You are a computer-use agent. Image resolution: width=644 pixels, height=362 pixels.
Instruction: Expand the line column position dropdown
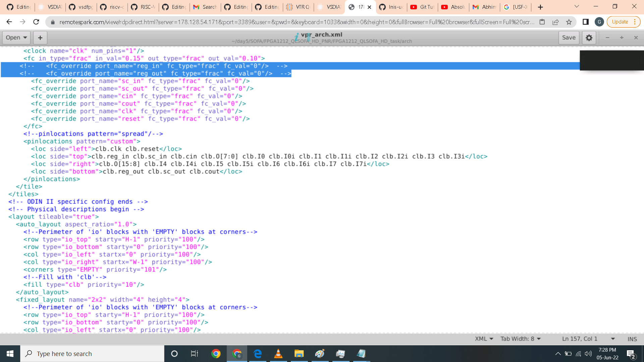pos(613,339)
